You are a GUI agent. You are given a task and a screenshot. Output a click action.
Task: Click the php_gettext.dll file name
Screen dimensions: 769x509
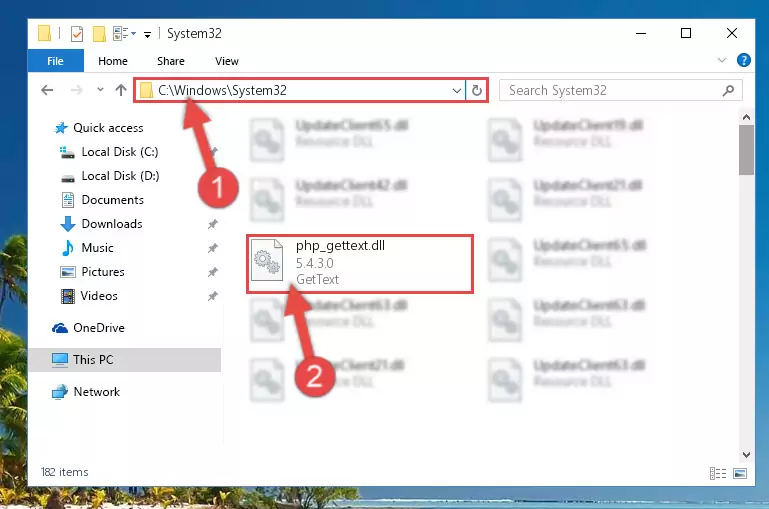click(340, 246)
